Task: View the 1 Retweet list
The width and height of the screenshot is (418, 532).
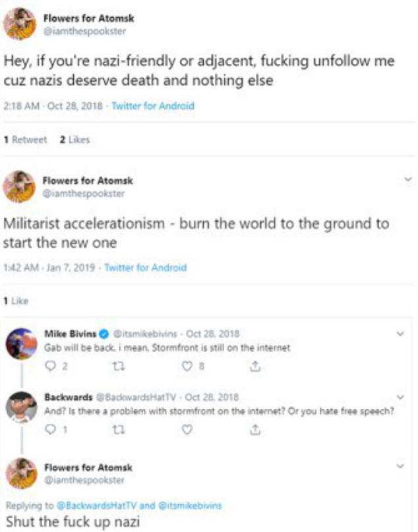Action: pyautogui.click(x=26, y=139)
